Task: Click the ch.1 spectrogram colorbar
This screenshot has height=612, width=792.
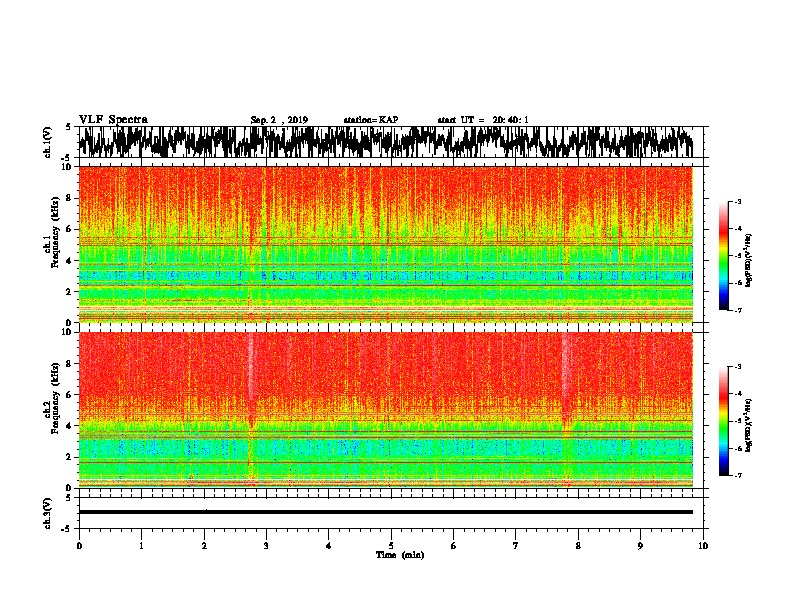Action: pos(723,256)
